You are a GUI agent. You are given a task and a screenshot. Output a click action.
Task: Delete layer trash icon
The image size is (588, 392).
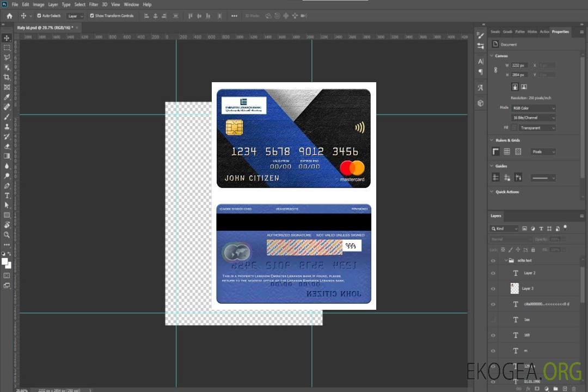[x=574, y=389]
